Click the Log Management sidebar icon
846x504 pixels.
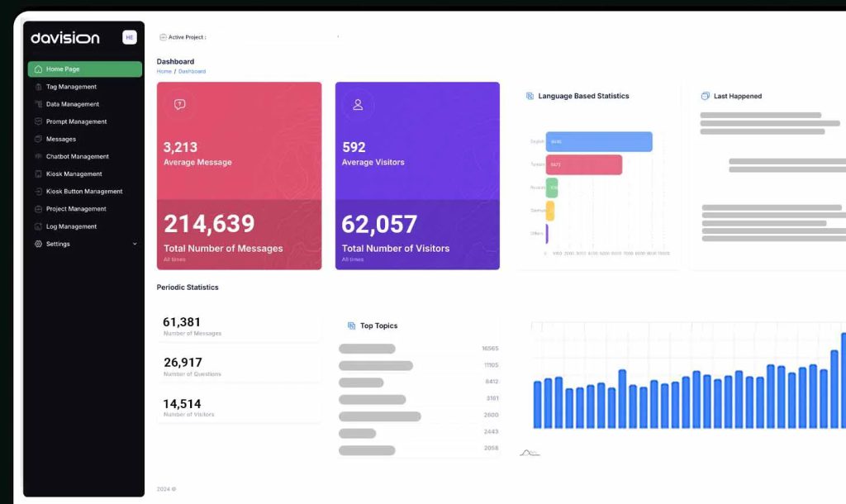pyautogui.click(x=38, y=226)
